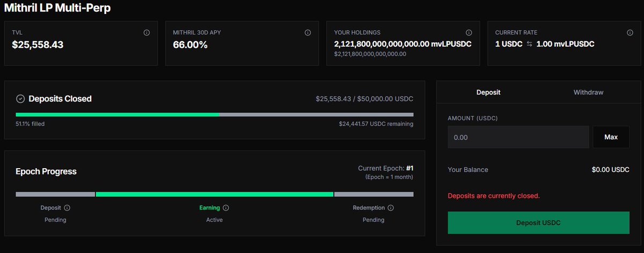This screenshot has height=253, width=644.
Task: Click the $0.00 USDC balance value
Action: [x=611, y=170]
